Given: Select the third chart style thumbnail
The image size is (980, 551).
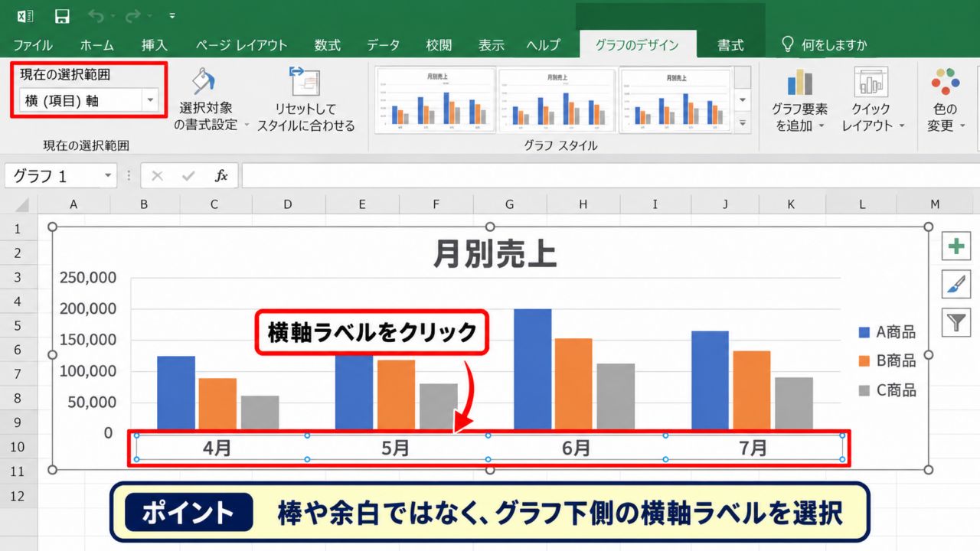Looking at the screenshot, I should [677, 99].
